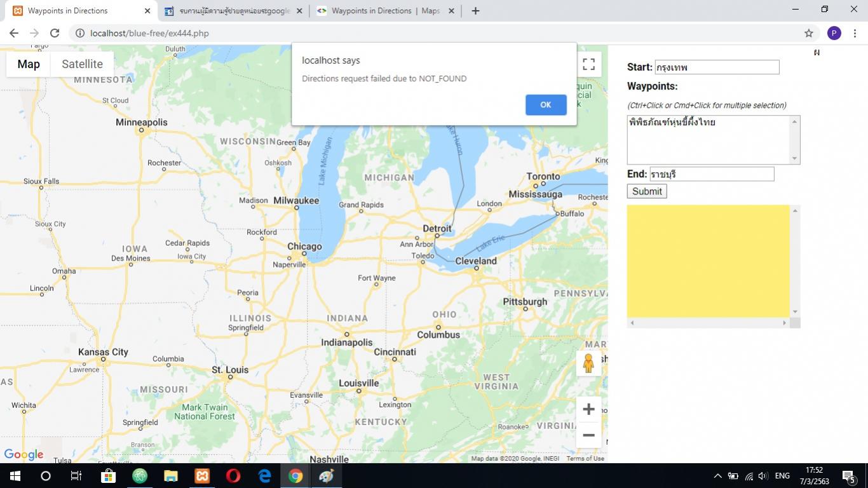
Task: Change ENG input language
Action: (x=782, y=476)
